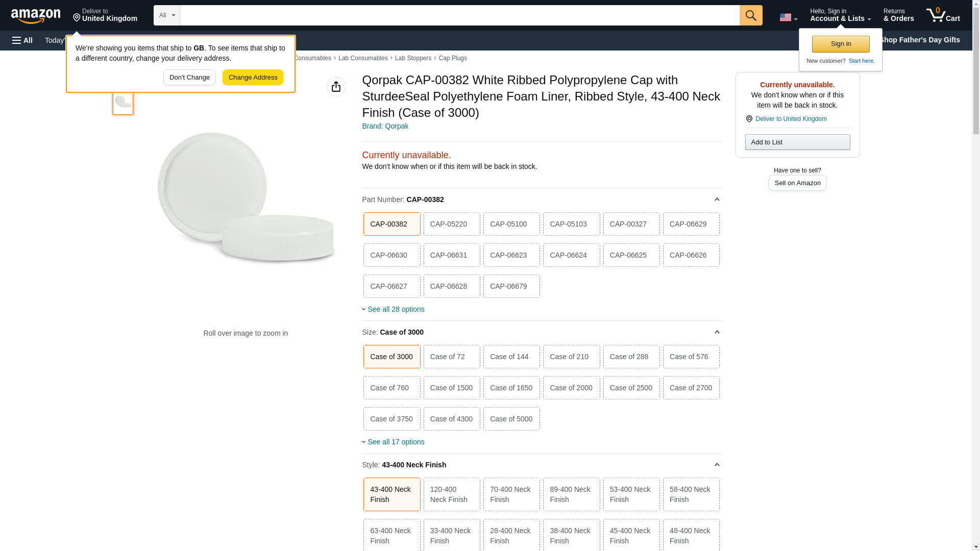Open the shopping cart icon
The image size is (980, 551).
tap(942, 15)
